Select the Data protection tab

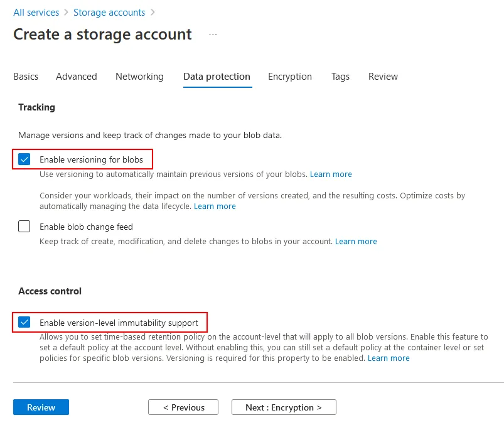point(217,77)
